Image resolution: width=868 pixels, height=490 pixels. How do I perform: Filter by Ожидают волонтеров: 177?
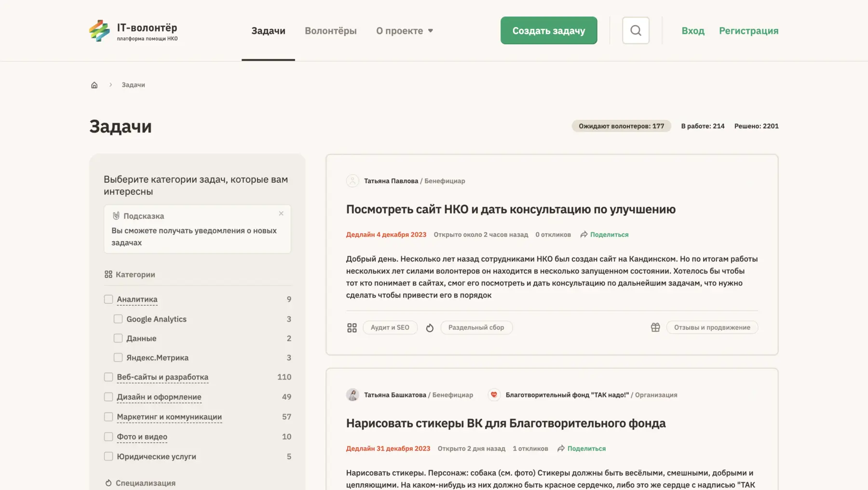[x=622, y=126]
